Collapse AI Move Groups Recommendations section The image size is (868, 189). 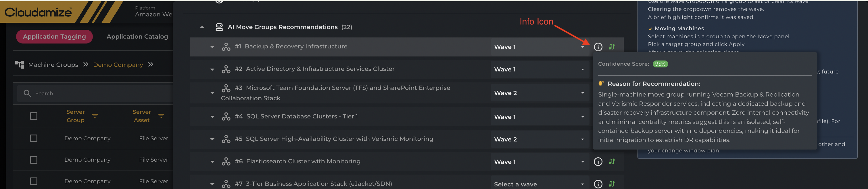click(202, 27)
